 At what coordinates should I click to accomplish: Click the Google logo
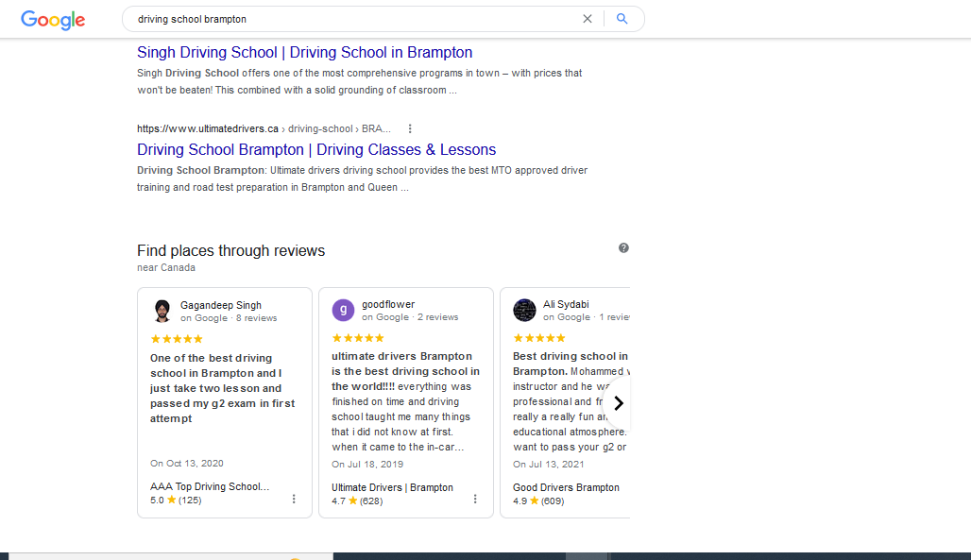[53, 20]
